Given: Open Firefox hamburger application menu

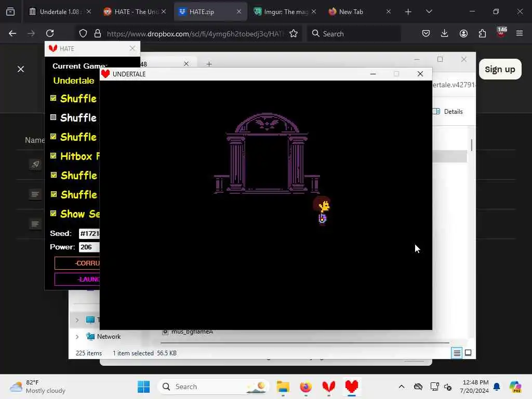Looking at the screenshot, I should pyautogui.click(x=520, y=33).
